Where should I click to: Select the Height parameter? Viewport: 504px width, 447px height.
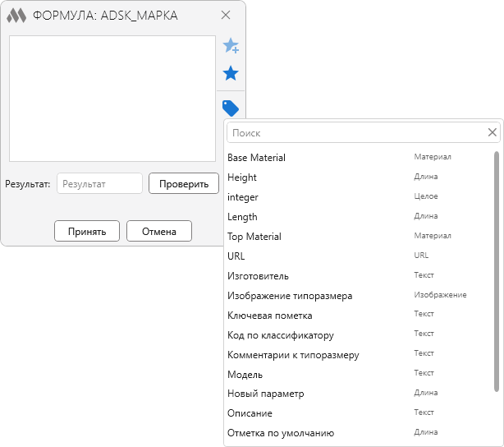point(360,177)
